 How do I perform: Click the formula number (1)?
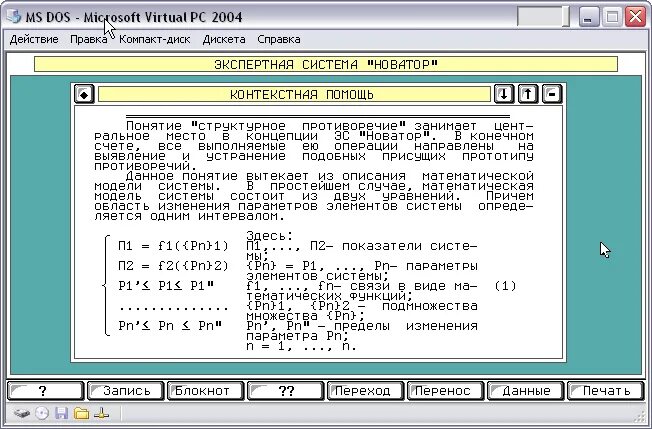[x=505, y=286]
